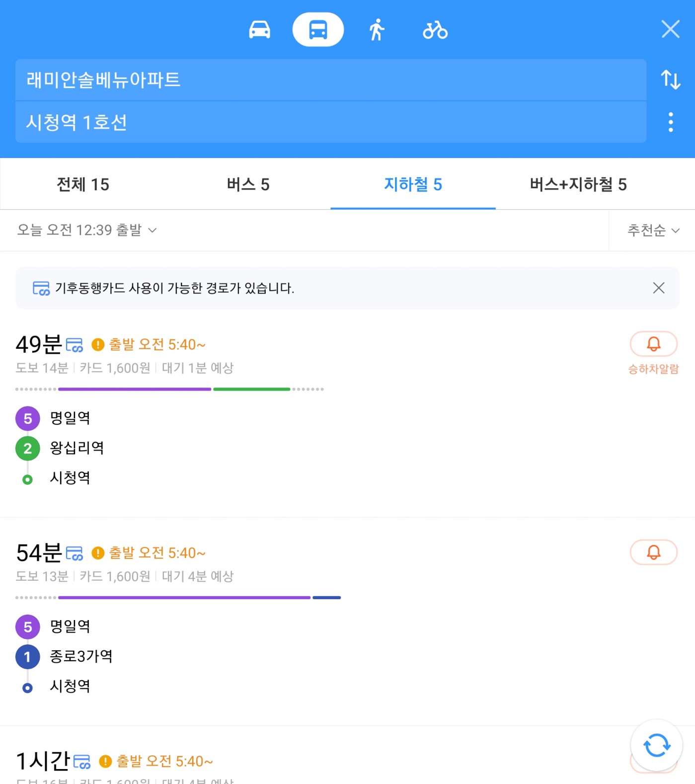695x784 pixels.
Task: Switch to the 버스 5 tab
Action: (248, 184)
